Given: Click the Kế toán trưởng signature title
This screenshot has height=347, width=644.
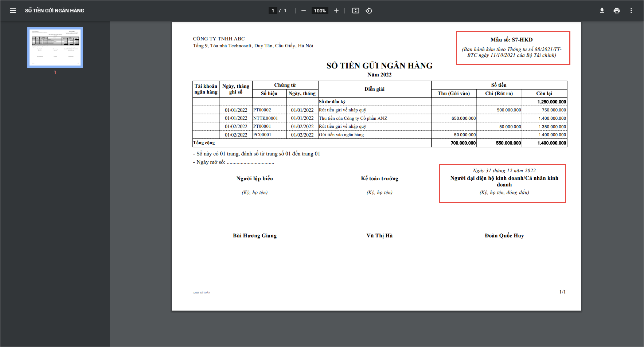Looking at the screenshot, I should point(379,178).
